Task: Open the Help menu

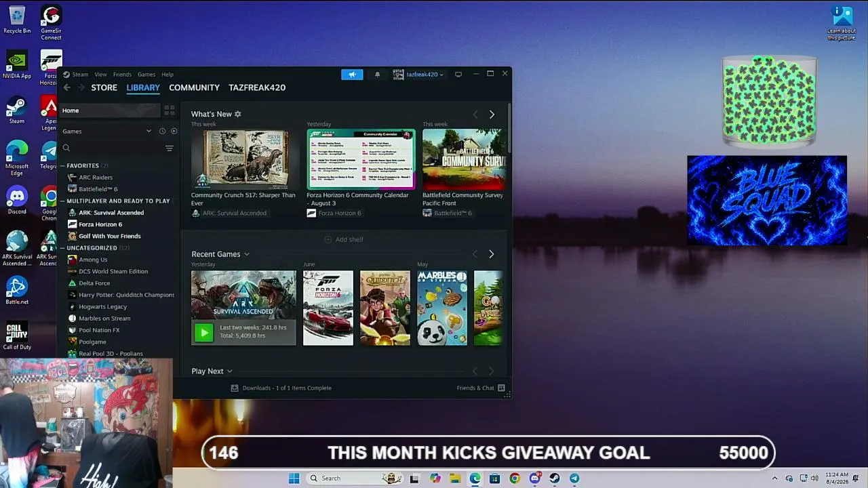Action: point(167,75)
